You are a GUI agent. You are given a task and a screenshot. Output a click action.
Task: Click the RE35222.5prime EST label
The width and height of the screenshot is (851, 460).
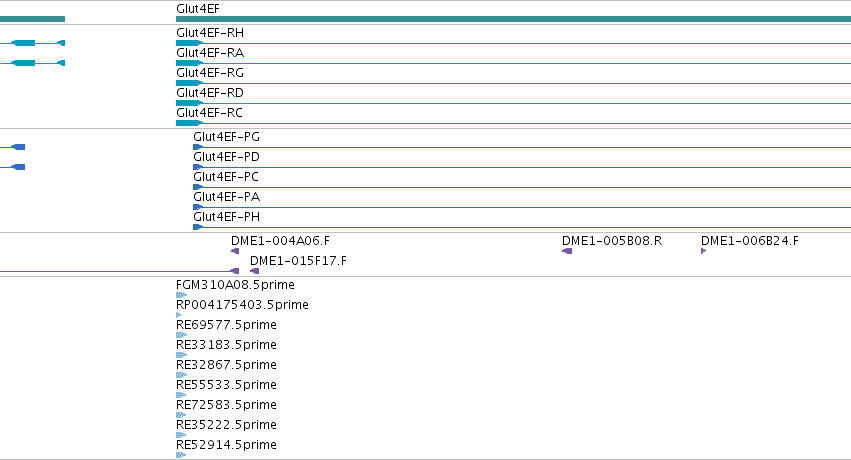click(x=226, y=425)
